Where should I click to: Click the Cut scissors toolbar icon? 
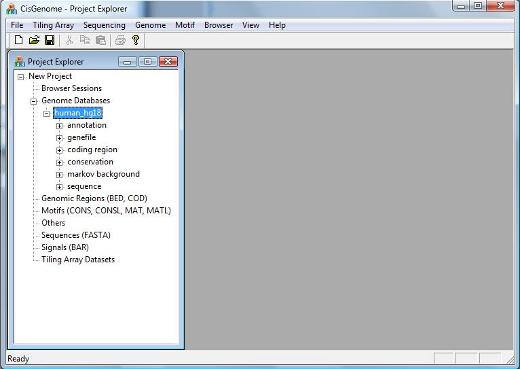pyautogui.click(x=69, y=40)
